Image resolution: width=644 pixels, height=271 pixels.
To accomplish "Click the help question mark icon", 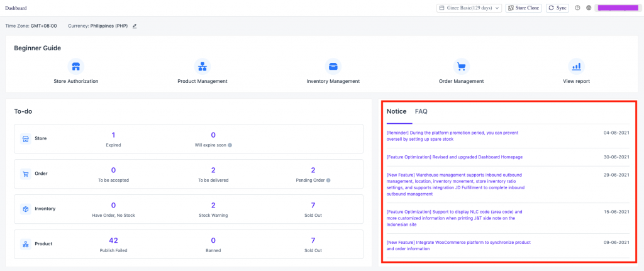I will coord(577,8).
